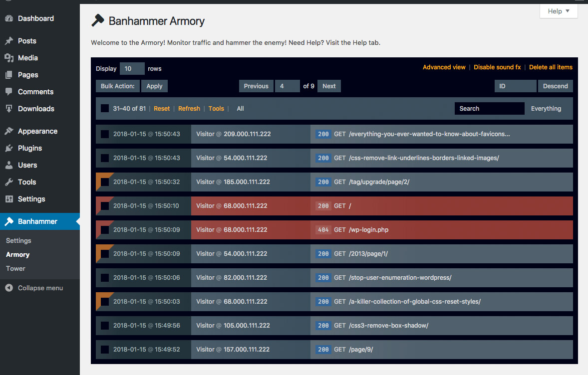Screen dimensions: 588x375
Task: Click the Advanced view link
Action: (x=444, y=67)
